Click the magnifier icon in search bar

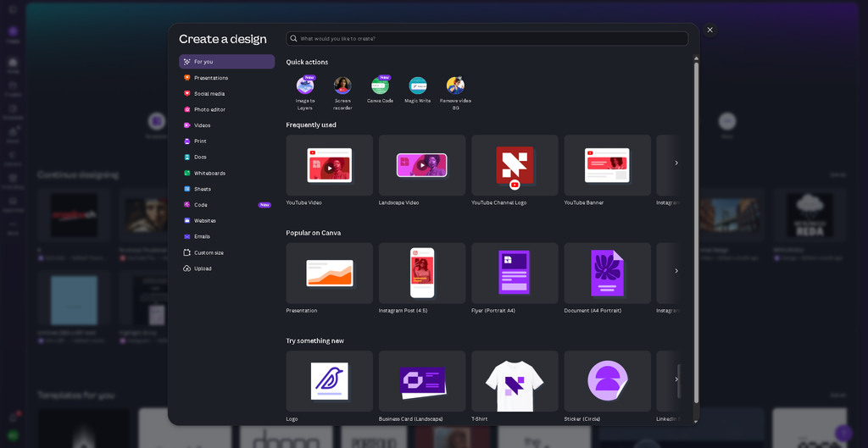293,39
